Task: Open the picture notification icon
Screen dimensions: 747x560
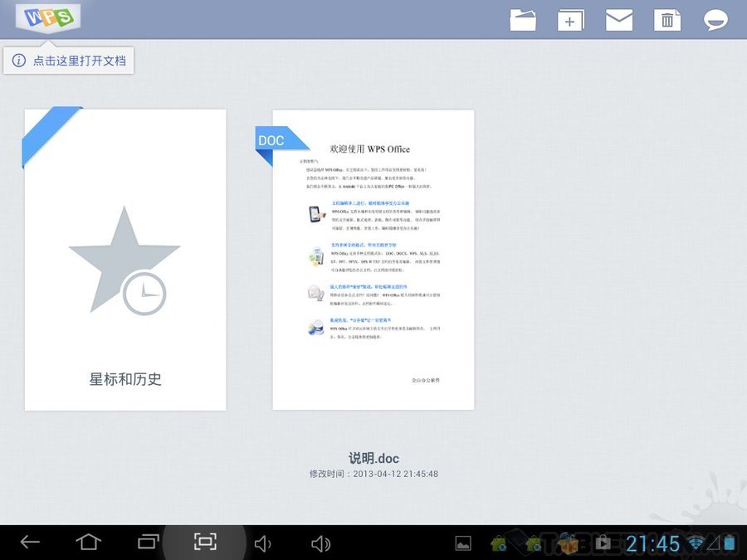Action: (x=463, y=543)
